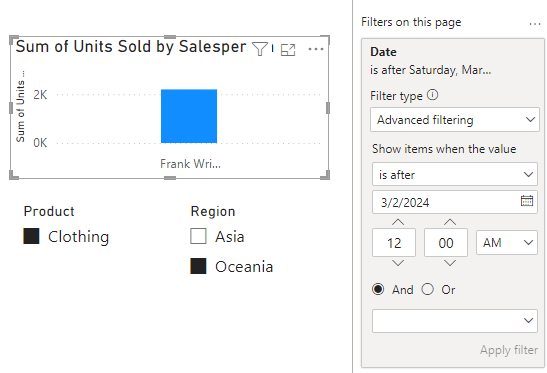Expand the Advanced filtering filter type dropdown
This screenshot has height=373, width=547.
point(455,120)
